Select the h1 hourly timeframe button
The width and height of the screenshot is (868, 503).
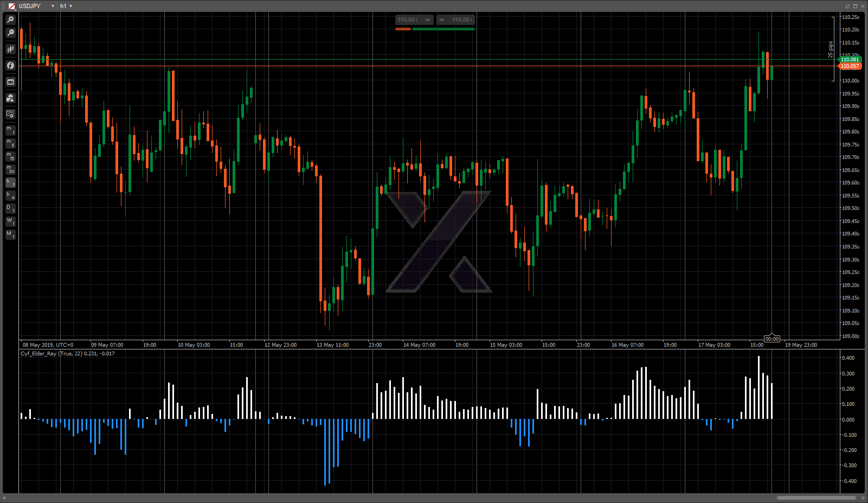(x=10, y=183)
